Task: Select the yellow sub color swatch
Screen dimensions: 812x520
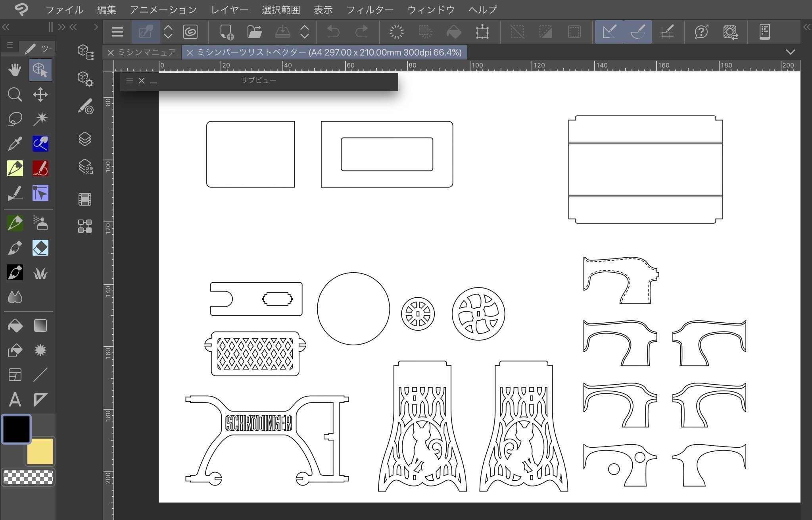Action: (x=40, y=451)
